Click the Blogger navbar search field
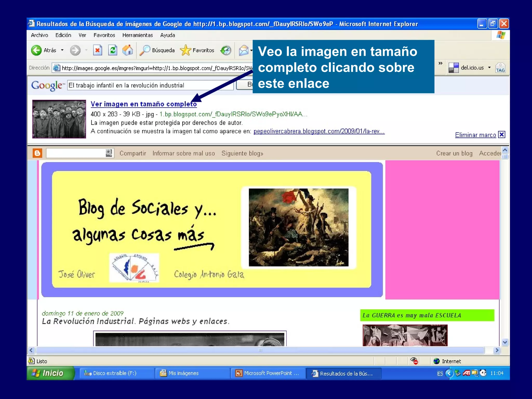 tap(76, 153)
